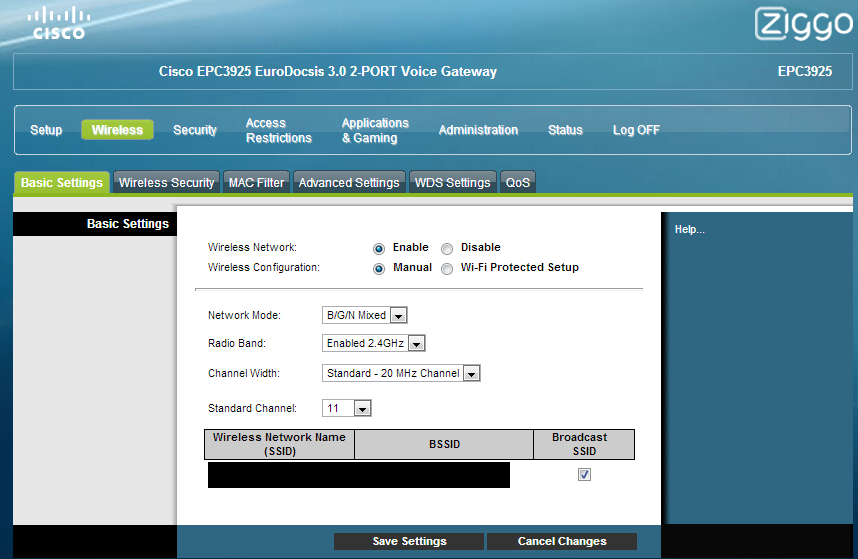
Task: Open Access Restrictions menu
Action: coord(279,130)
